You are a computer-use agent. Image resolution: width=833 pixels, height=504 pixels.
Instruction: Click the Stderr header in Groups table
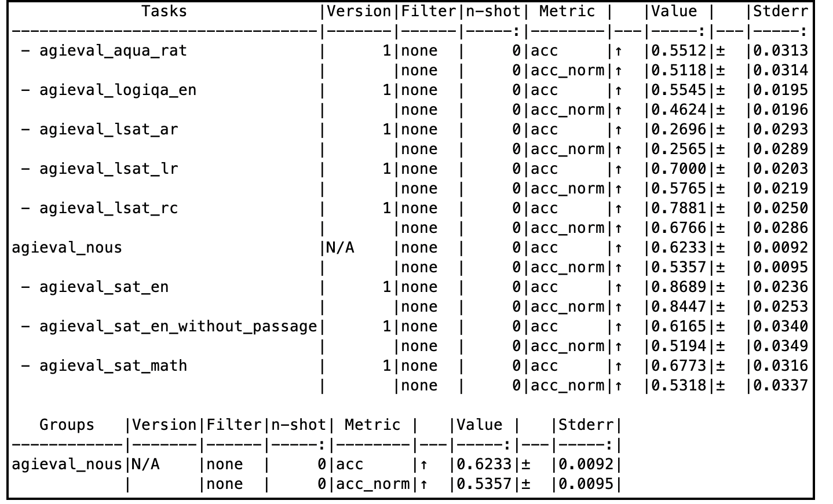586,425
